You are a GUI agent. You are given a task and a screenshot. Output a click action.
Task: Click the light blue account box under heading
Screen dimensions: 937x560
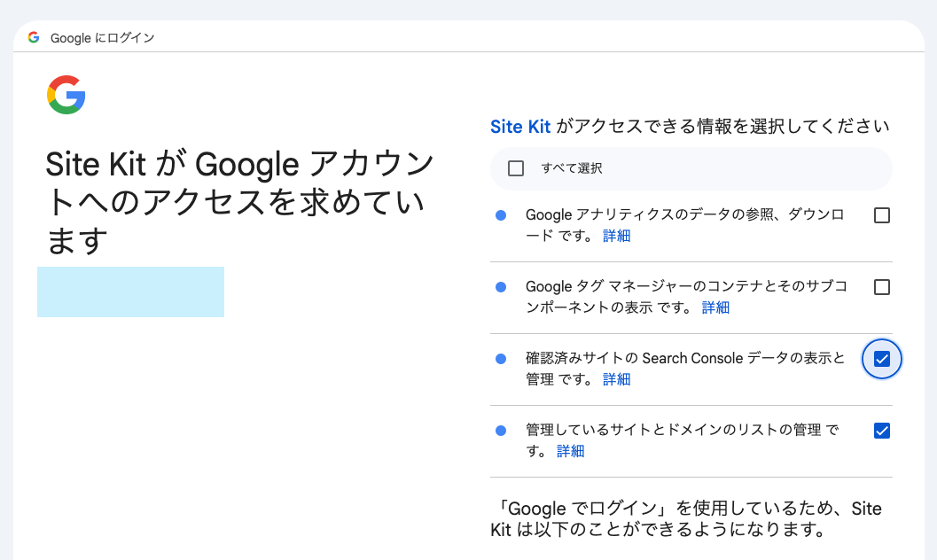130,292
